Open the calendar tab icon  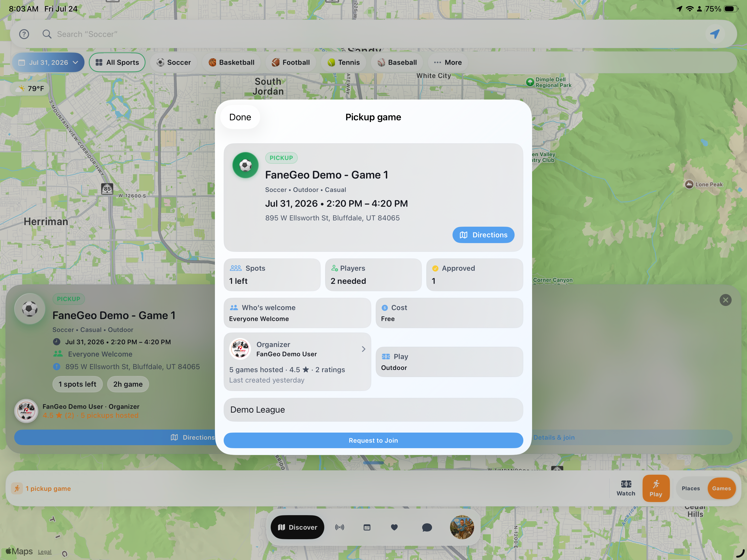(367, 527)
